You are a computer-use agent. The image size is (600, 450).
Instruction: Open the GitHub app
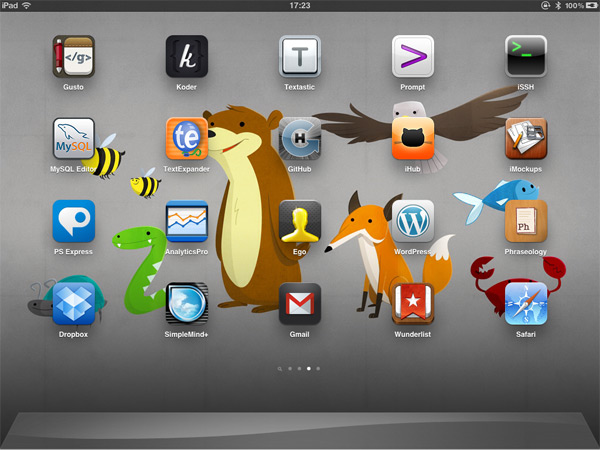(300, 139)
